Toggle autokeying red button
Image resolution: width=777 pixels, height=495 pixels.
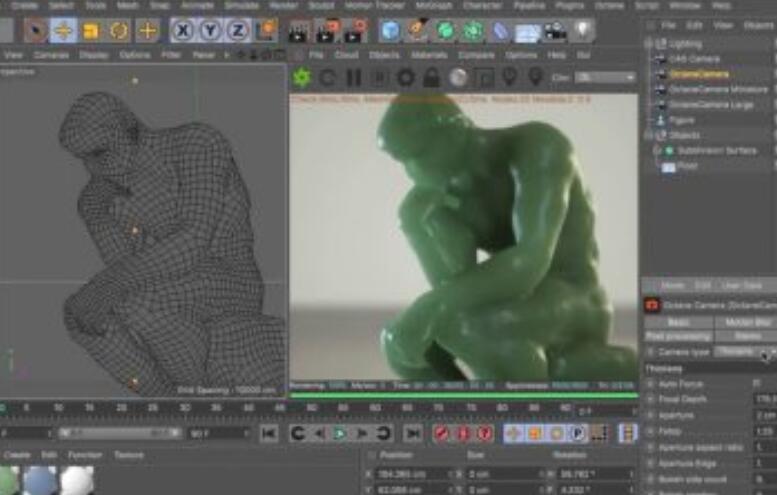pos(463,434)
